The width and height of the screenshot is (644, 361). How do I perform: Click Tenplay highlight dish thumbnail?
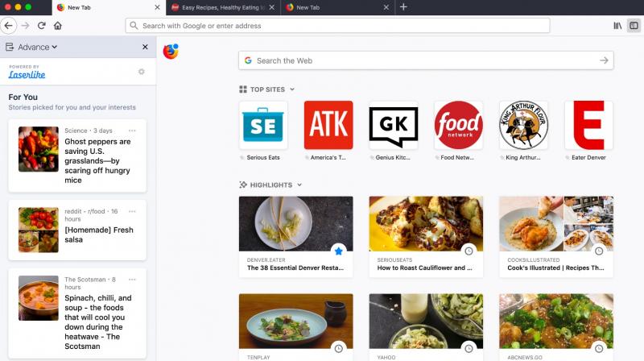[295, 322]
